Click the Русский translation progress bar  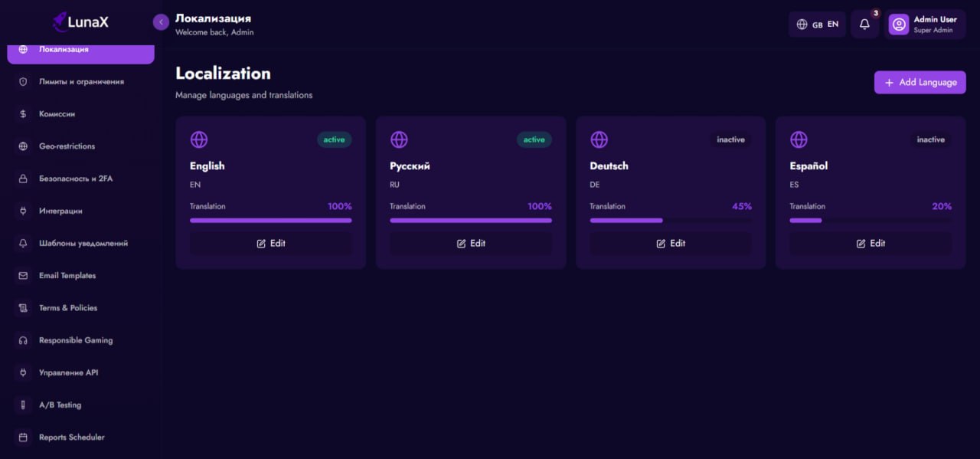click(x=471, y=221)
